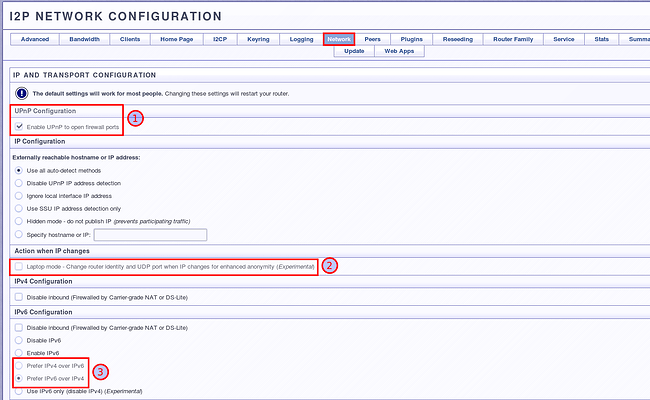Switch to the Peers tab
The image size is (650, 400).
coord(372,39)
